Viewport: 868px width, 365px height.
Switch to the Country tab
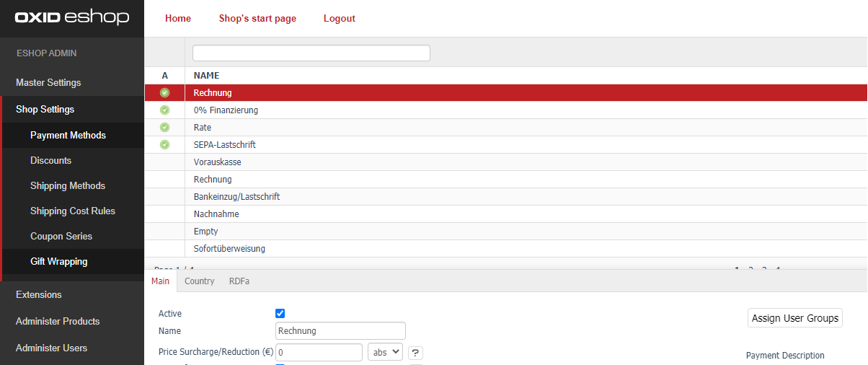199,281
